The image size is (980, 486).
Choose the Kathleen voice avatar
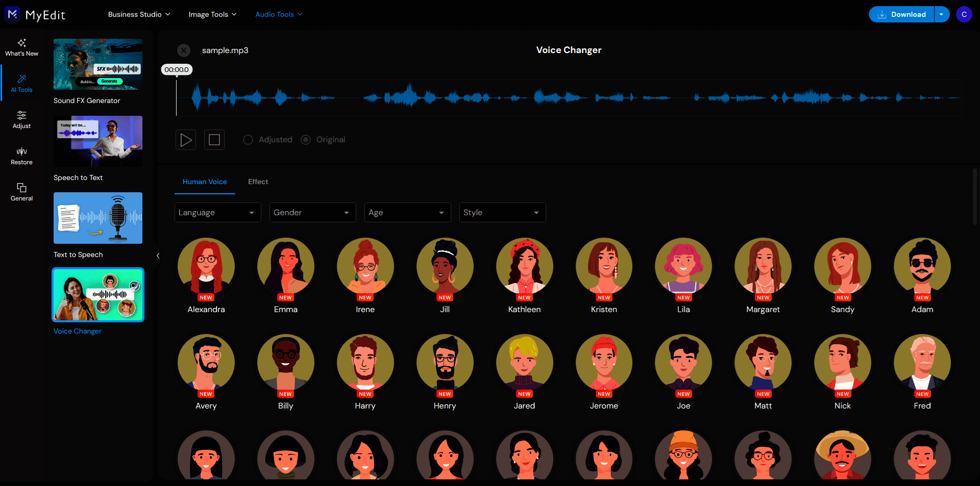[525, 266]
